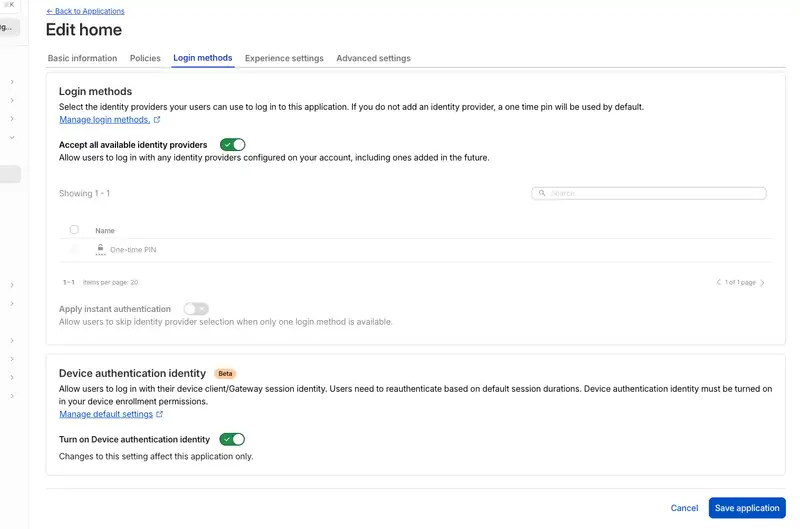Click Save application button
Viewport: 800px width, 529px height.
tap(747, 508)
